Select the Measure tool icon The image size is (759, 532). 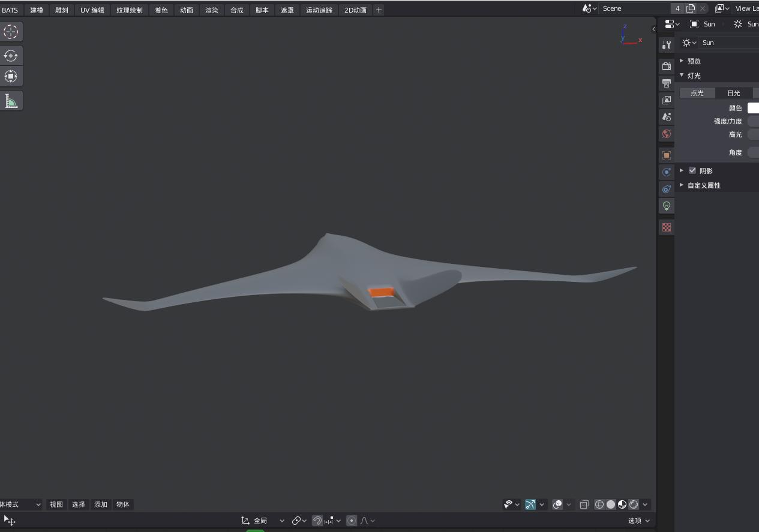pos(11,101)
